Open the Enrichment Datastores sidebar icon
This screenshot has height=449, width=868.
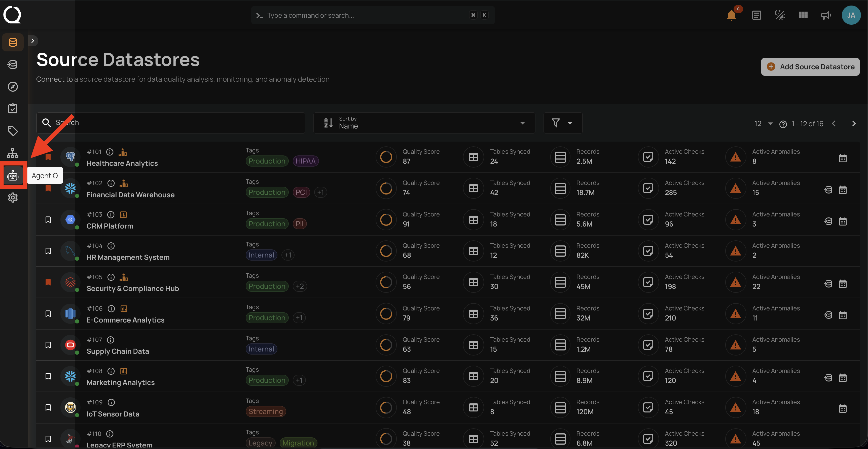tap(13, 64)
